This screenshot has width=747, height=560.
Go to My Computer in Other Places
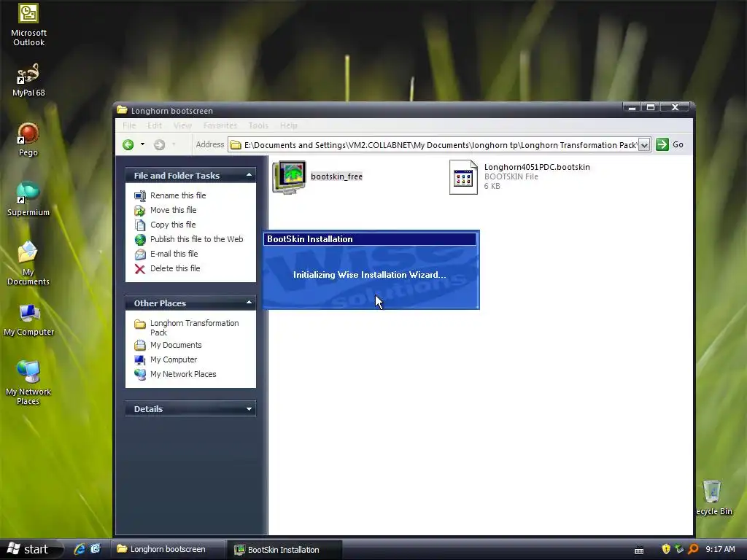[174, 359]
